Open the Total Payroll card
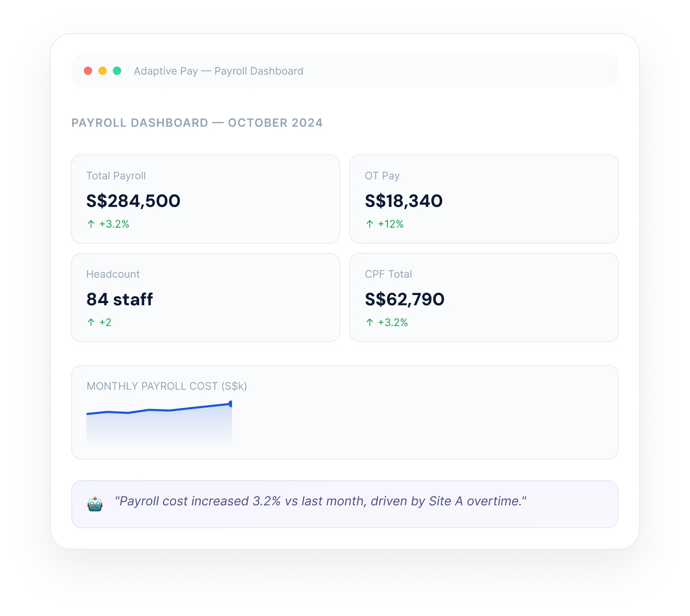The width and height of the screenshot is (690, 616). [x=205, y=199]
